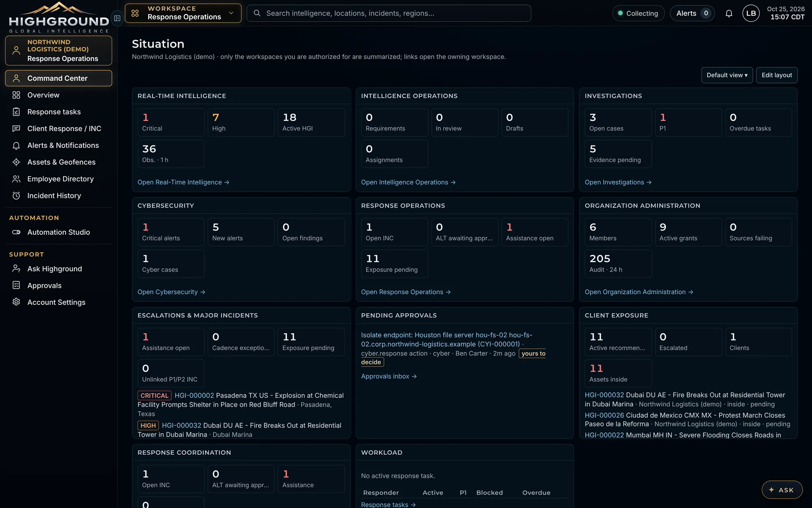Open the Northwind Logistics (Demo) organization selector
The height and width of the screenshot is (508, 812).
click(58, 50)
